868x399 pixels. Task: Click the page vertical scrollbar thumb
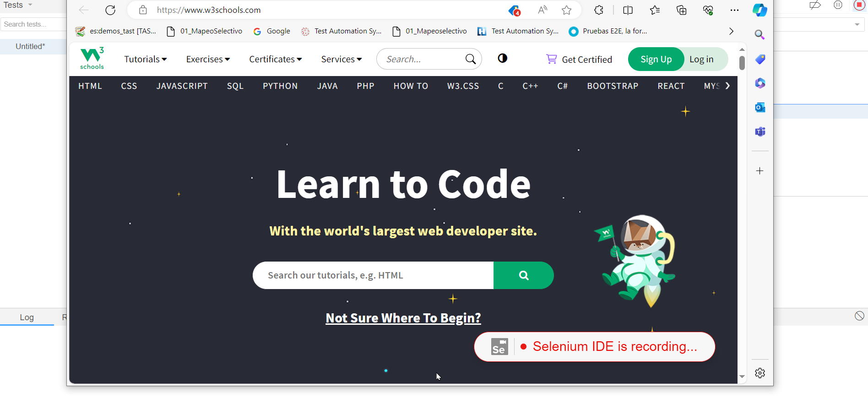(742, 63)
